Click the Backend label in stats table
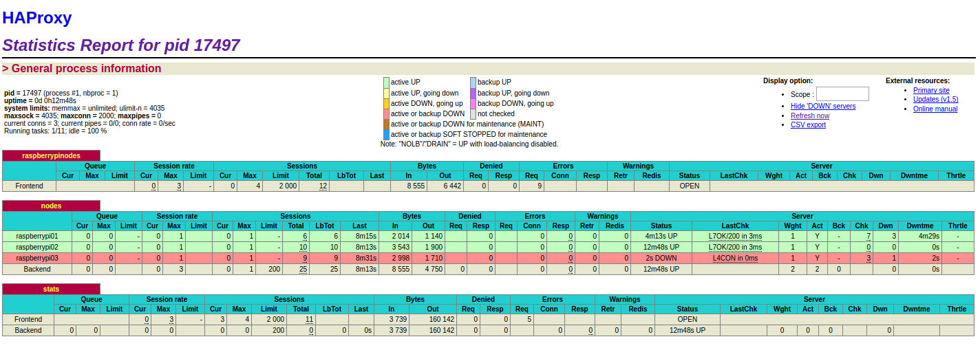 click(28, 330)
